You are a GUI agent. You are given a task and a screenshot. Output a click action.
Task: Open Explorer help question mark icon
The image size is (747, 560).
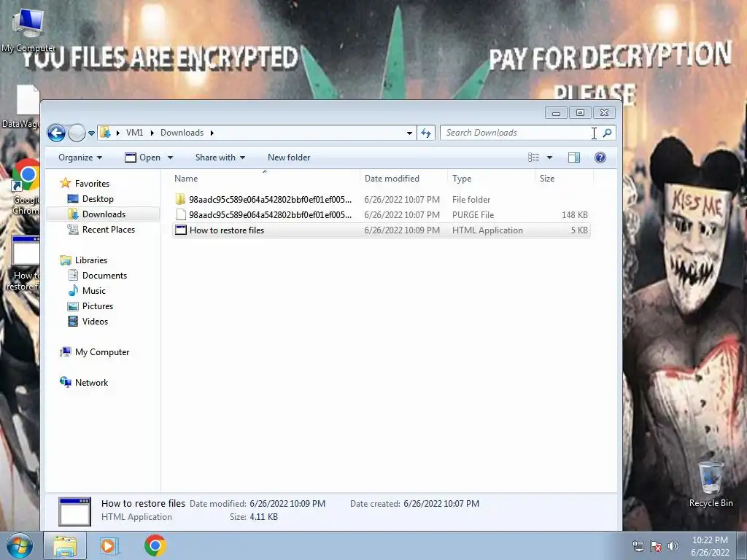(600, 157)
